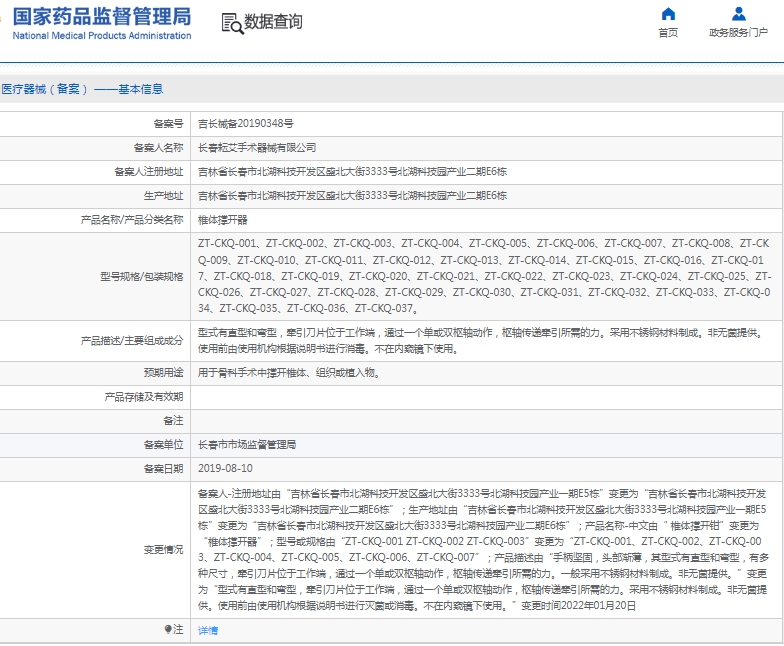Click the 备案日期 row label
This screenshot has height=646, width=784.
(x=164, y=468)
